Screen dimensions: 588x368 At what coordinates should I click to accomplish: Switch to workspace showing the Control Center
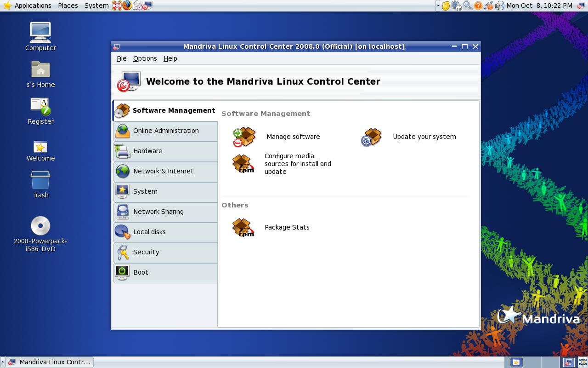[x=569, y=362]
